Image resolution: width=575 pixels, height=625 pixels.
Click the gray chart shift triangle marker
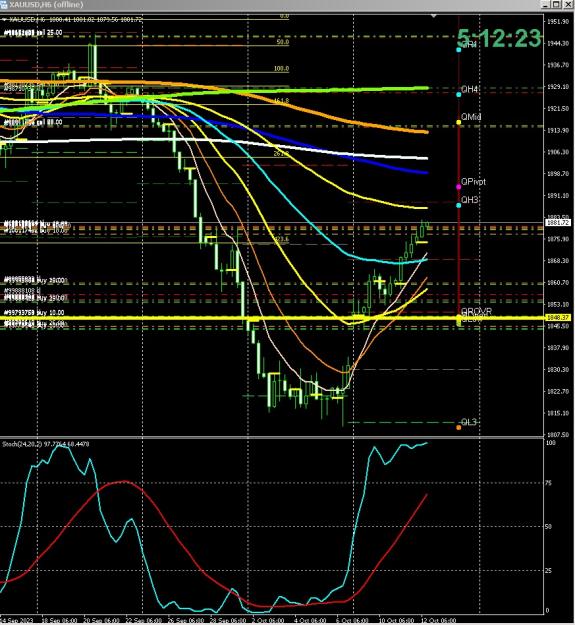pyautogui.click(x=434, y=16)
